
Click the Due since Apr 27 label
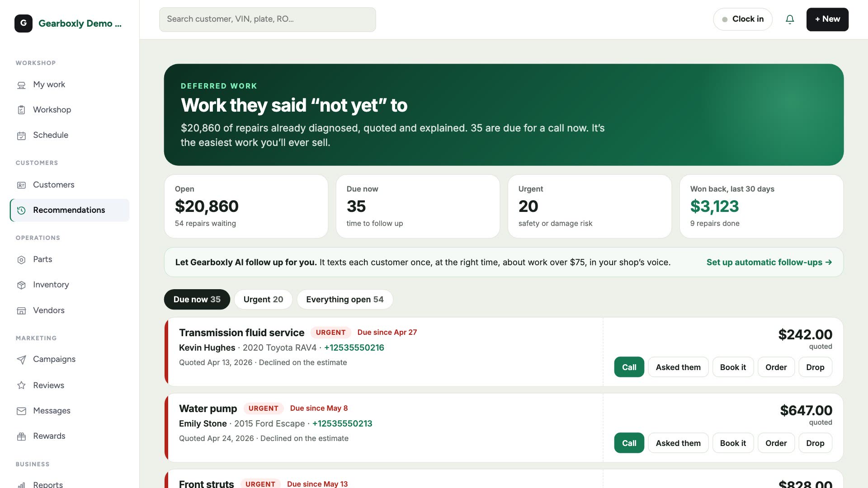[x=387, y=332]
